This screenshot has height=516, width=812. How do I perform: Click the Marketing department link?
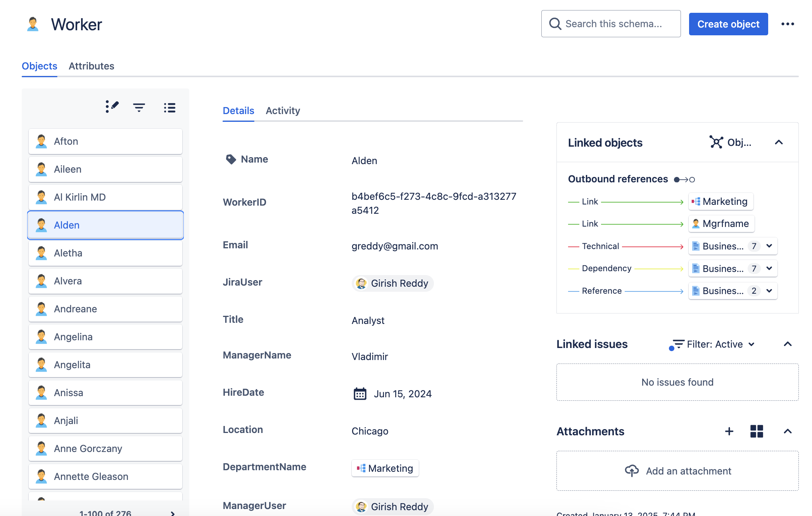point(385,468)
